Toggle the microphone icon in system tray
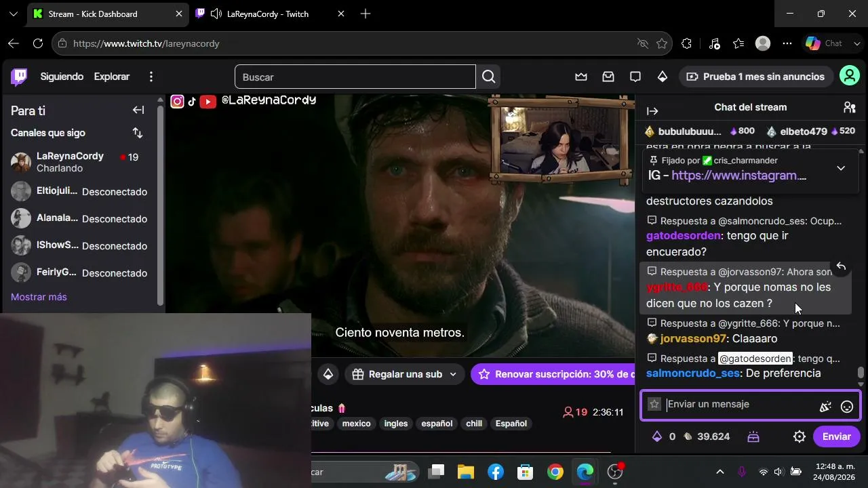Viewport: 868px width, 488px height. [742, 472]
